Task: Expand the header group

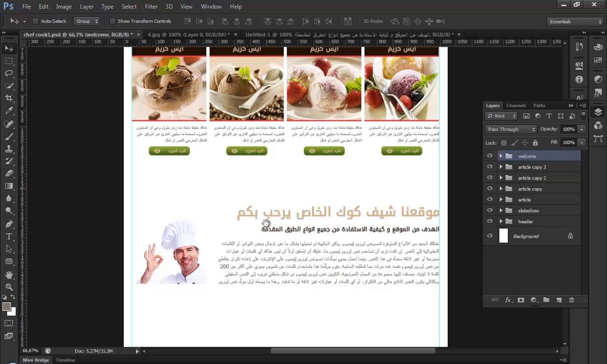Action: click(501, 221)
